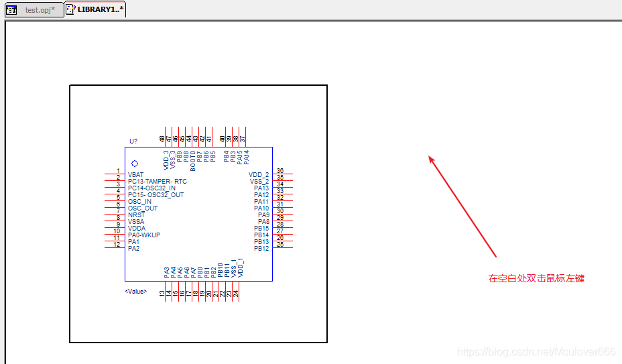Click the red Chinese annotation text
The width and height of the screenshot is (622, 364).
point(536,278)
